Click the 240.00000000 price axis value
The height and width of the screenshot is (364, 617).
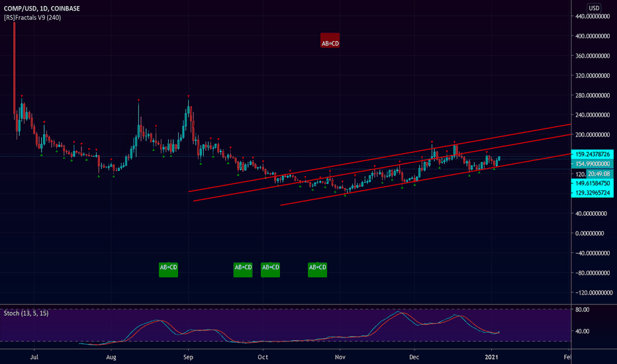tap(593, 115)
